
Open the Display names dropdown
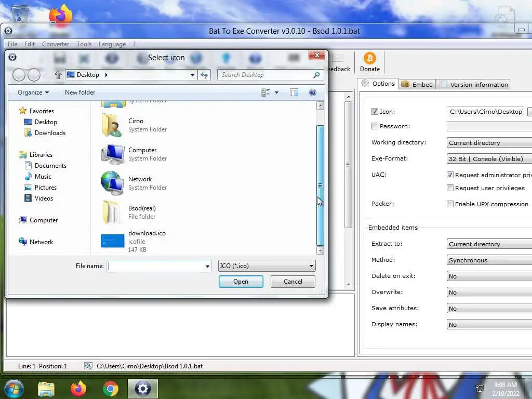coord(489,325)
